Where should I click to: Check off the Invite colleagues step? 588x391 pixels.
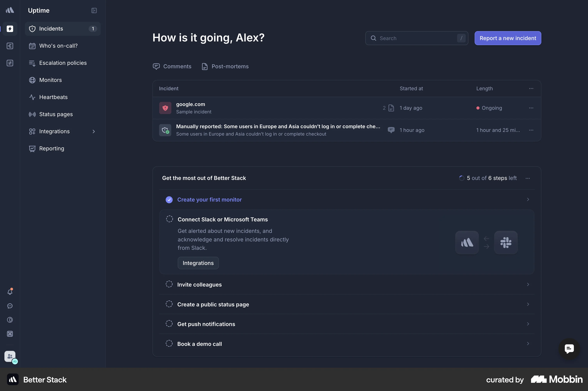pyautogui.click(x=169, y=284)
